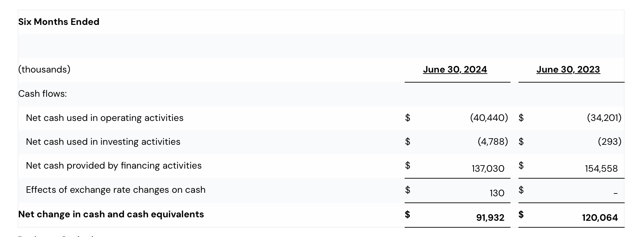Select the "Cash flows:" section label
The height and width of the screenshot is (237, 644).
tap(43, 94)
